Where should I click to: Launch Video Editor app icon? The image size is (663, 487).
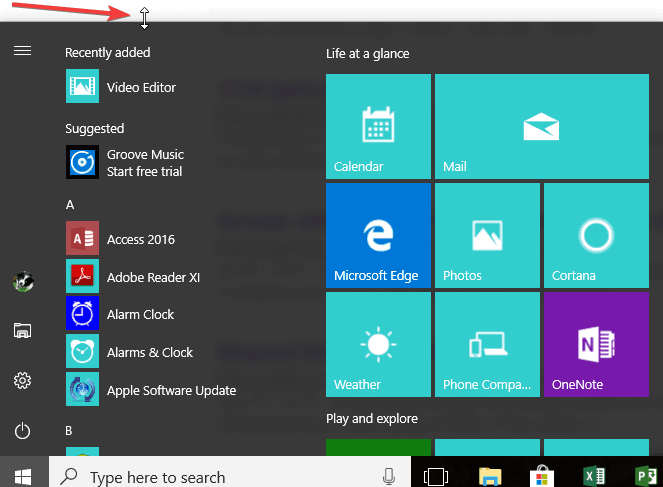[x=82, y=86]
